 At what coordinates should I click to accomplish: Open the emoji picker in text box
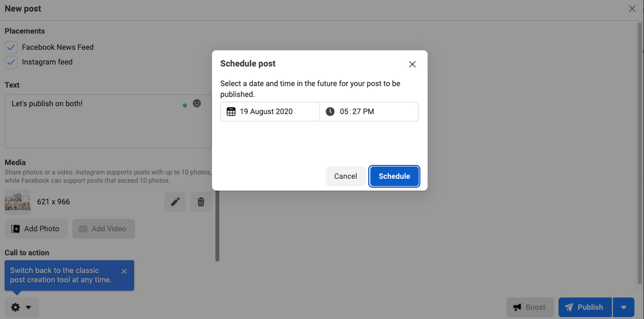pos(197,103)
